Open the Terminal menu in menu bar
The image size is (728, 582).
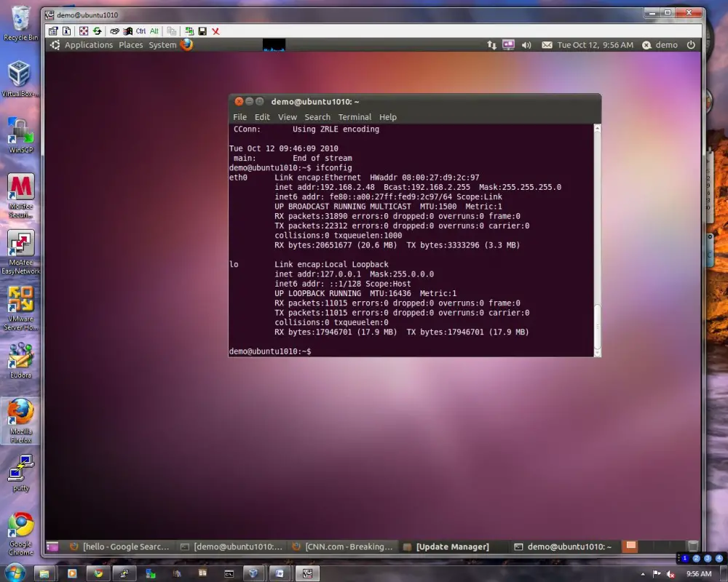pos(355,117)
